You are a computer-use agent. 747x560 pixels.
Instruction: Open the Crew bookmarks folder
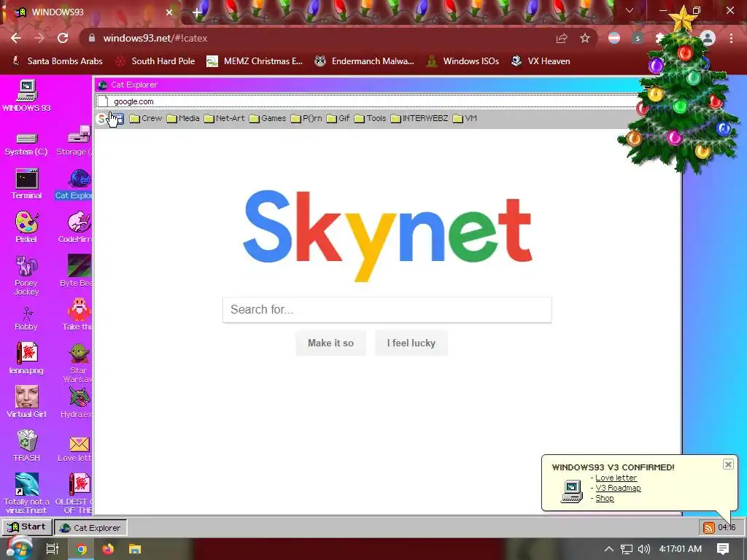[x=146, y=119]
